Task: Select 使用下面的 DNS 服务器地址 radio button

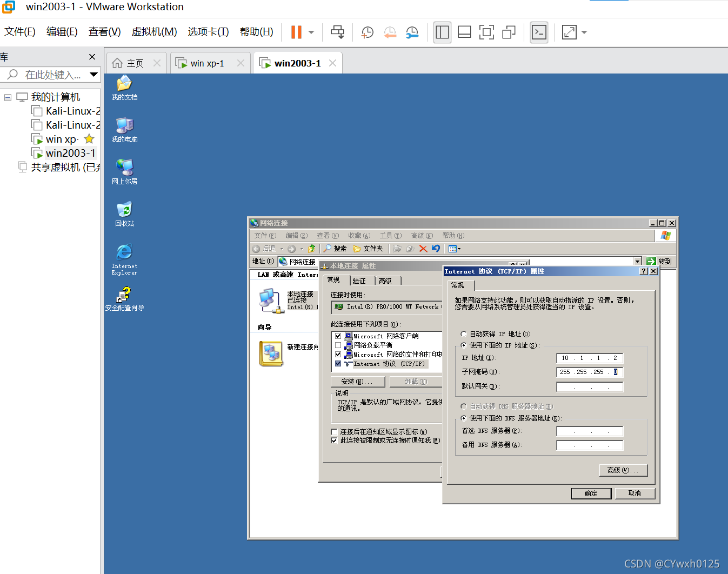Action: click(464, 418)
